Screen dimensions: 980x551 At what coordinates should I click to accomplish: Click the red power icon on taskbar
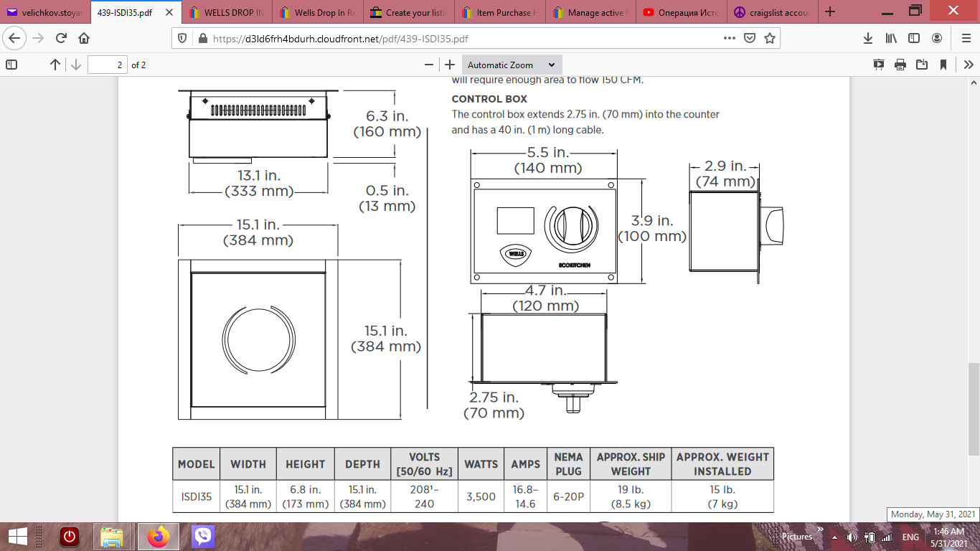(x=69, y=537)
